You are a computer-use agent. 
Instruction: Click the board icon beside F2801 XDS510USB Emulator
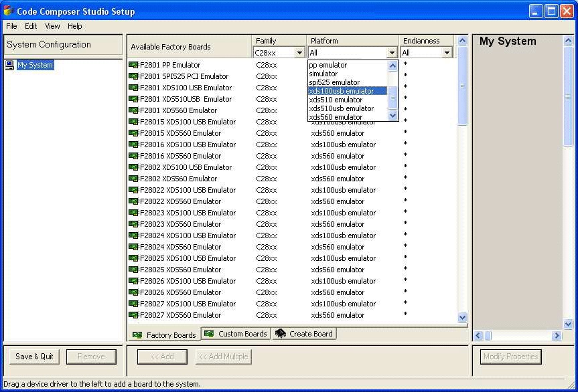click(x=133, y=100)
